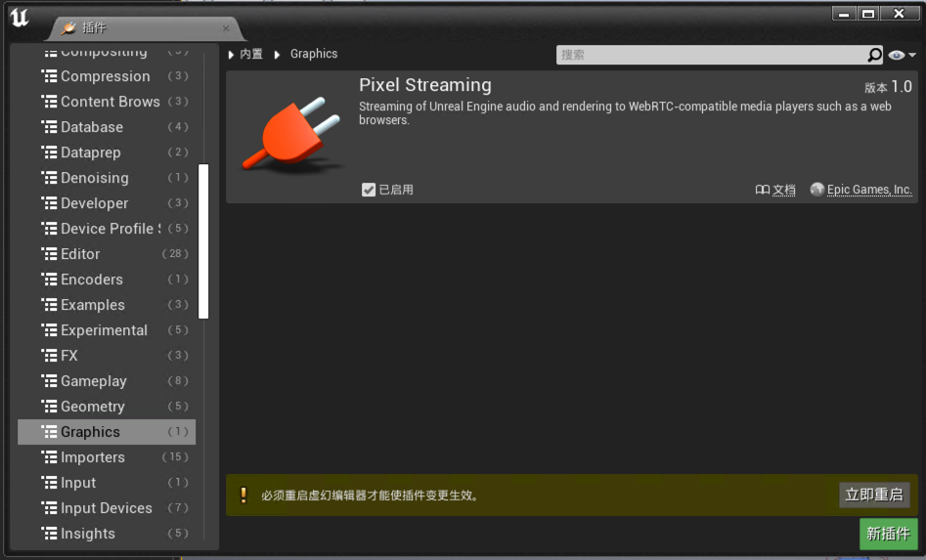This screenshot has width=926, height=560.
Task: Click the Compression category list icon
Action: (50, 76)
